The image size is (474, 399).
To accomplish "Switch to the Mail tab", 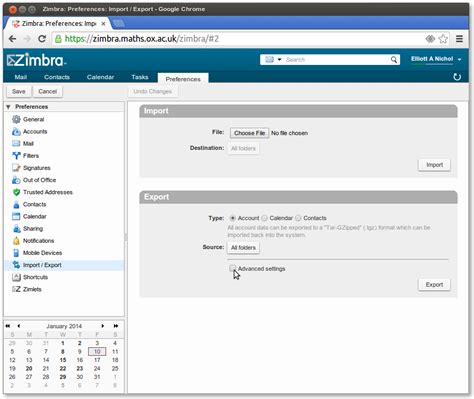I will click(21, 77).
